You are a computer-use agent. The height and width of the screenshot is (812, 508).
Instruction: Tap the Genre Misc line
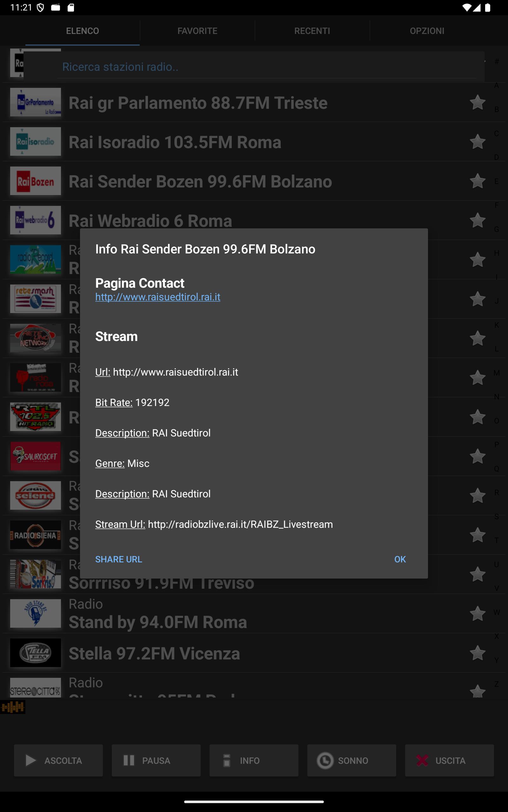(122, 463)
